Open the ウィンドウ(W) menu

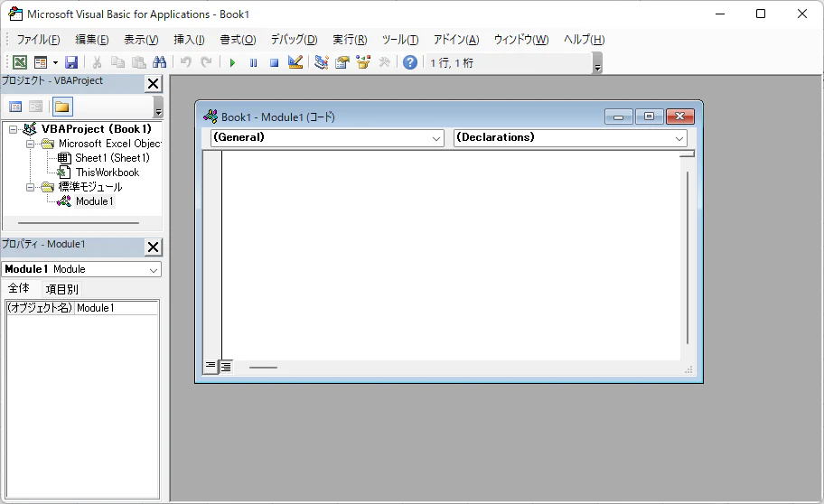[520, 40]
